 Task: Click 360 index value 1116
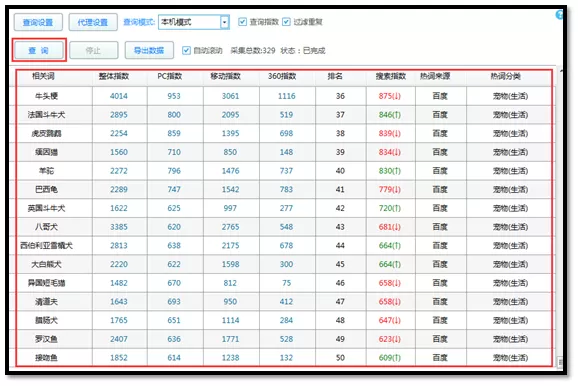[x=286, y=96]
